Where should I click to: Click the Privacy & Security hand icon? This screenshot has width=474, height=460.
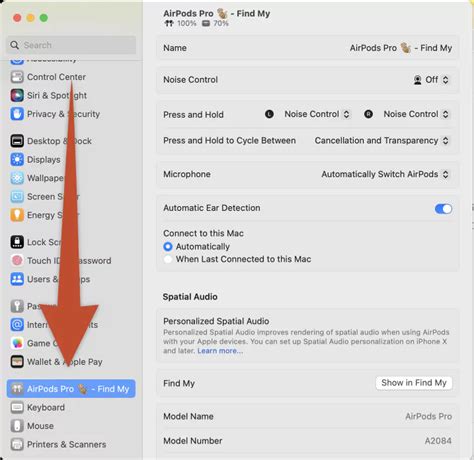point(17,114)
